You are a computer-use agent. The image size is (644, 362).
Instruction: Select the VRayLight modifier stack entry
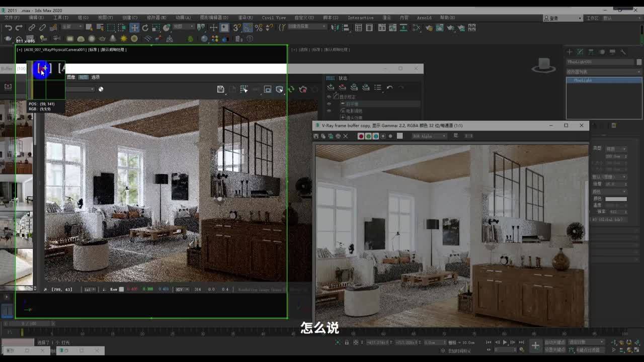[604, 80]
